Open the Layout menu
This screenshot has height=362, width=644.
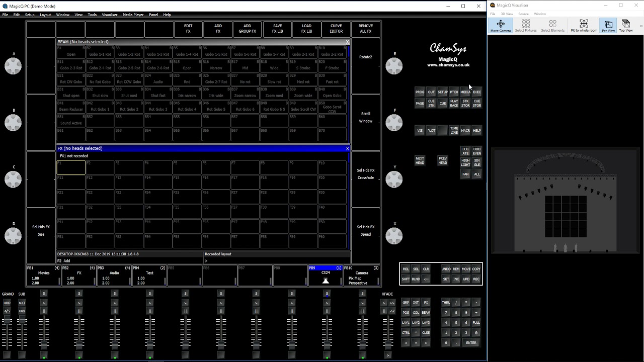tap(45, 15)
